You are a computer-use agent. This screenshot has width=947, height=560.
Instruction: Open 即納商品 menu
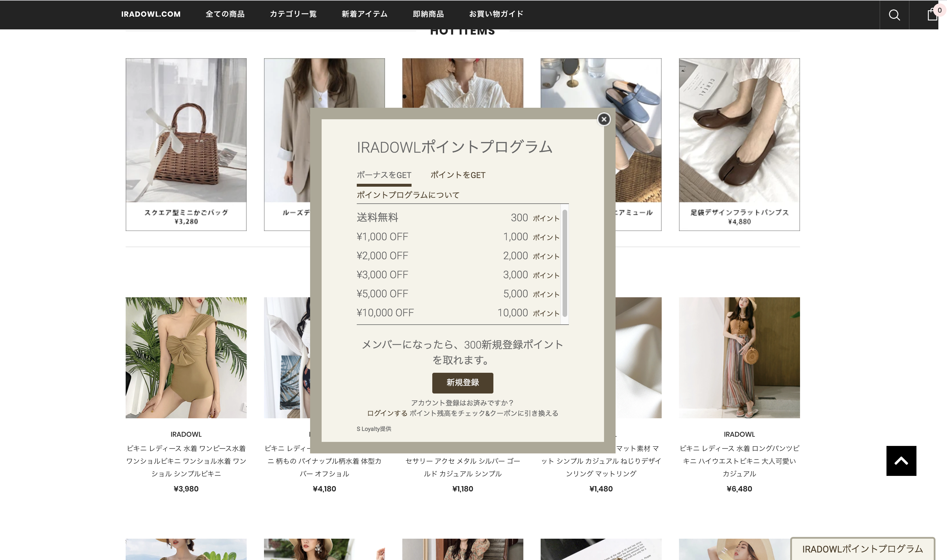pos(428,14)
